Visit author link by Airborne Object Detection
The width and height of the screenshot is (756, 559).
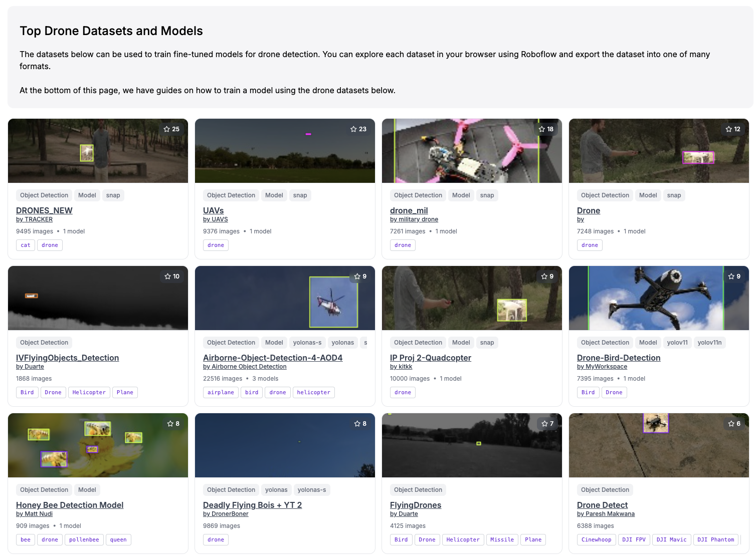tap(245, 367)
